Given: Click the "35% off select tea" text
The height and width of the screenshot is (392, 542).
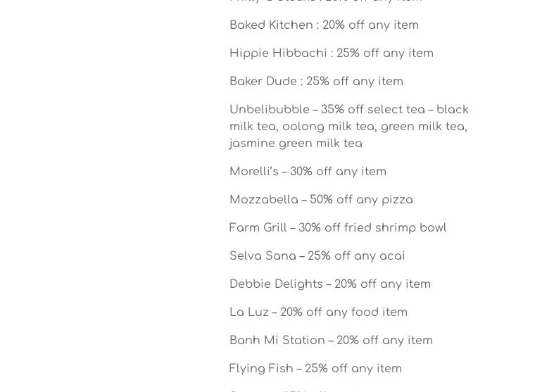Looking at the screenshot, I should point(373,110).
